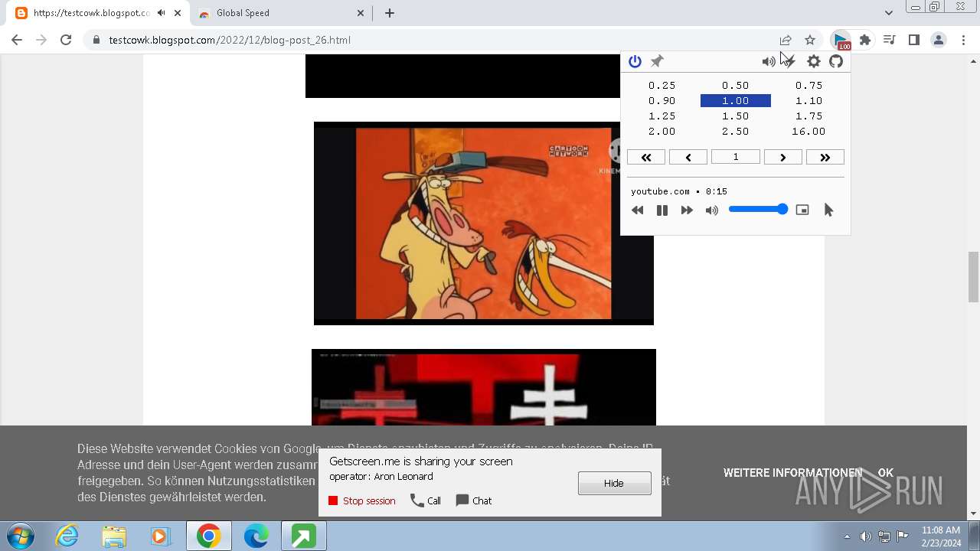Decrease speed by small step (single left arrow)
980x551 pixels.
pos(688,157)
